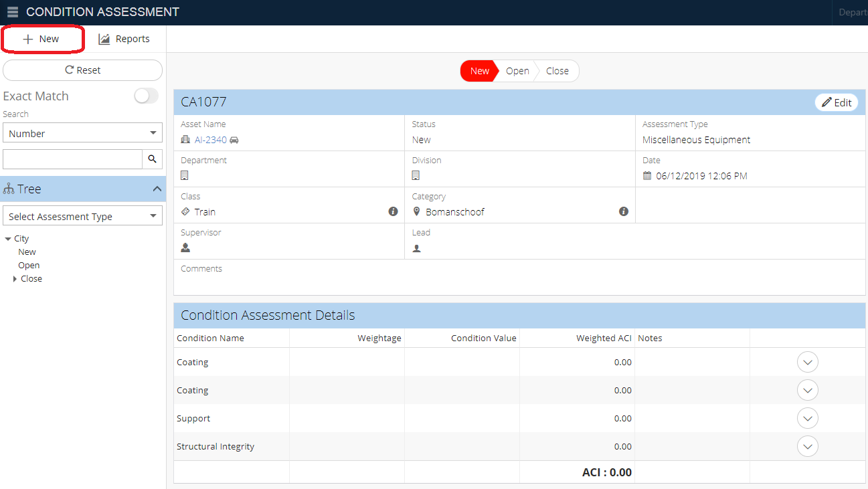The image size is (868, 489).
Task: Switch to the Close workflow stage
Action: [x=557, y=71]
